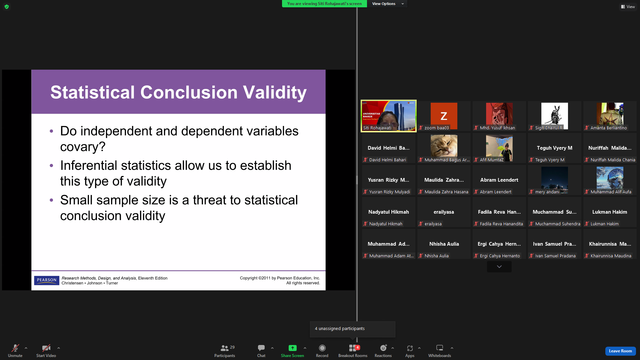Select Abram Leendert's tile

click(499, 180)
